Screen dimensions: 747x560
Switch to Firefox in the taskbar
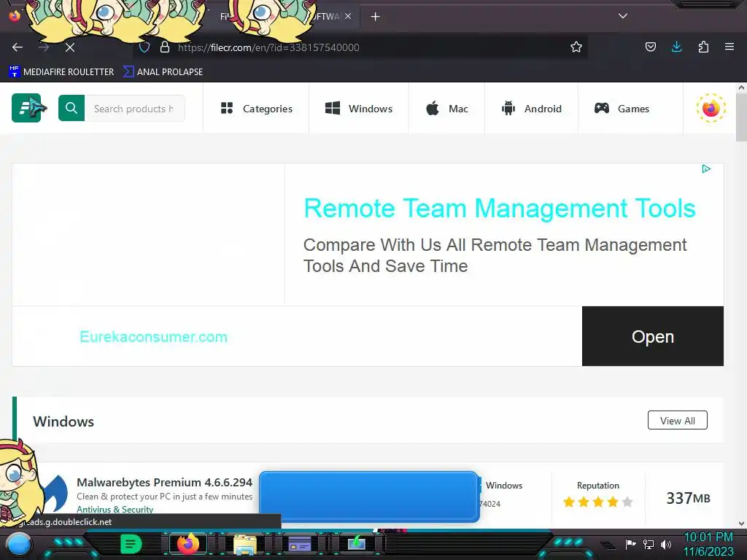pyautogui.click(x=187, y=544)
